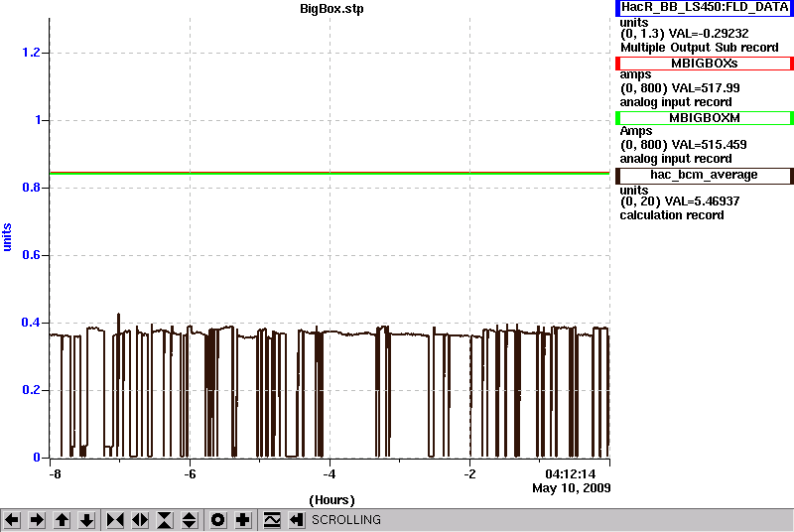Click the vertical 'units' axis label
The width and height of the screenshot is (794, 532).
7,237
